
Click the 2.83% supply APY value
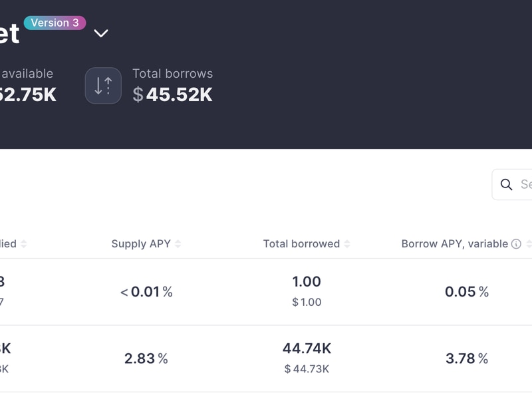coord(146,358)
